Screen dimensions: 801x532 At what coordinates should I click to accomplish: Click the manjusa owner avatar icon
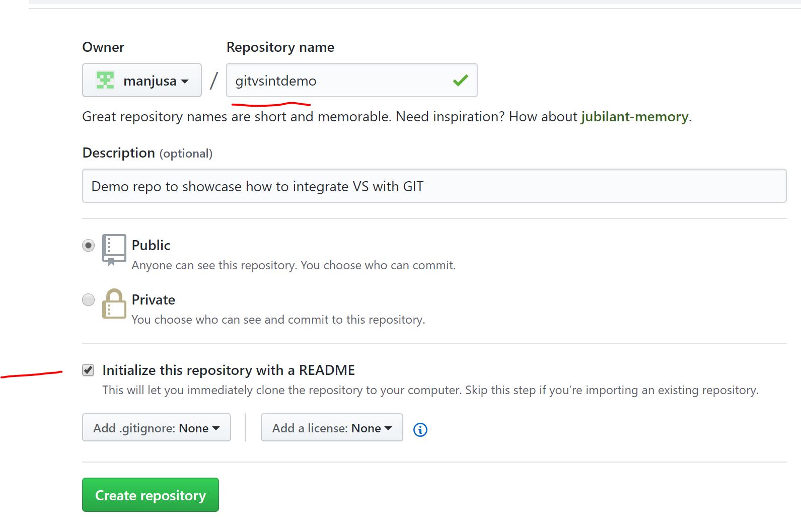pos(105,81)
